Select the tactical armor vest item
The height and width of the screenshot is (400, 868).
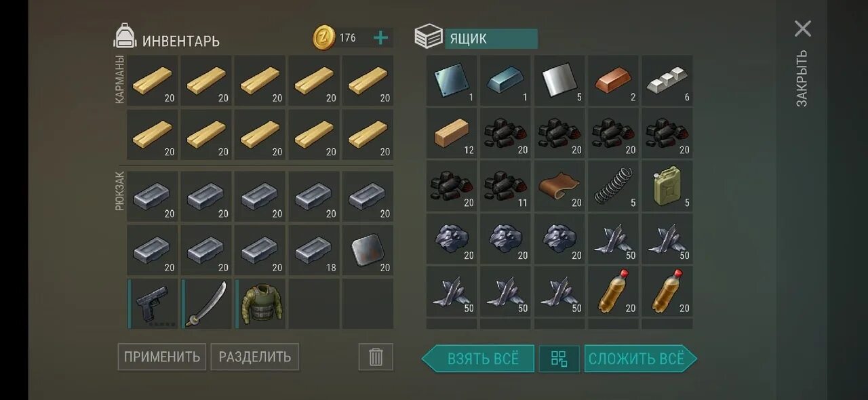click(260, 303)
